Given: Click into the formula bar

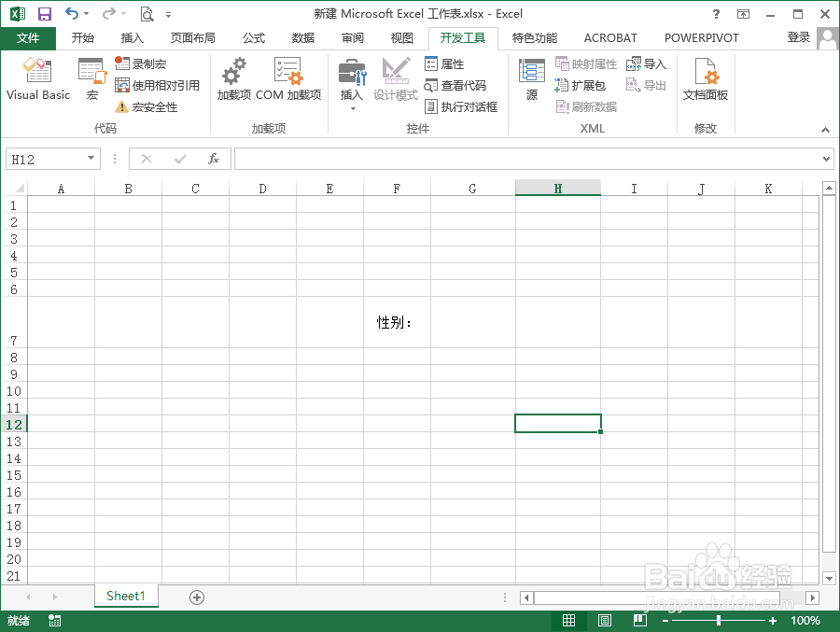Looking at the screenshot, I should pos(527,159).
